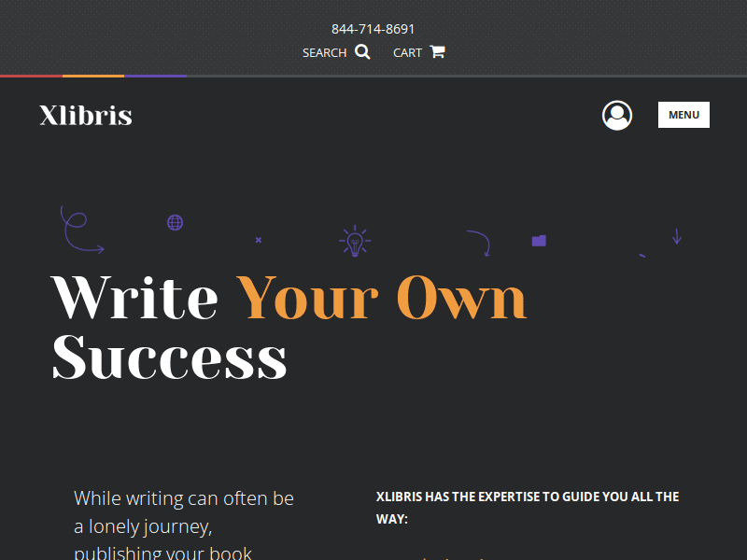Open the MENU button
The image size is (747, 560).
click(x=684, y=115)
